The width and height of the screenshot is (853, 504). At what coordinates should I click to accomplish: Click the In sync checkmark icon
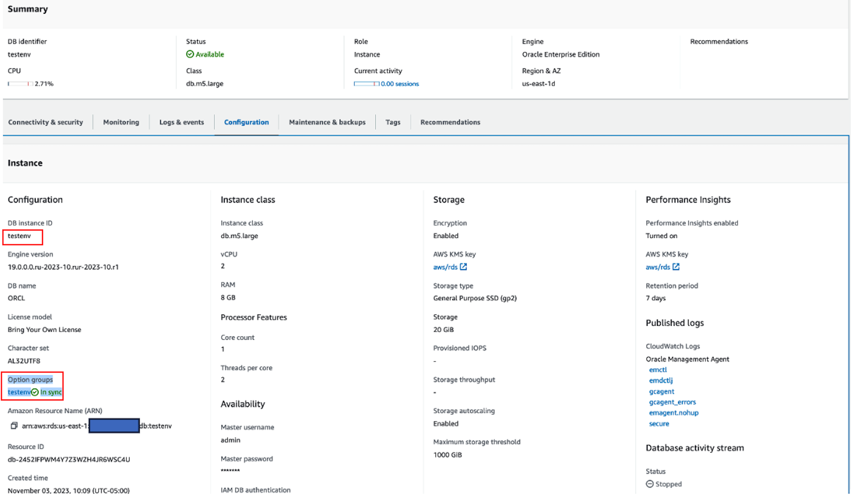click(35, 392)
